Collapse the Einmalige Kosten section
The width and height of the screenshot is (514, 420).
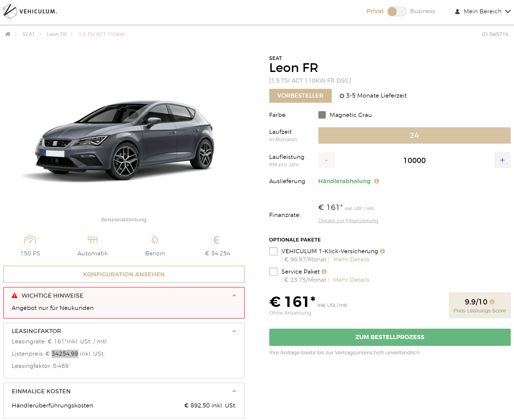tap(234, 391)
